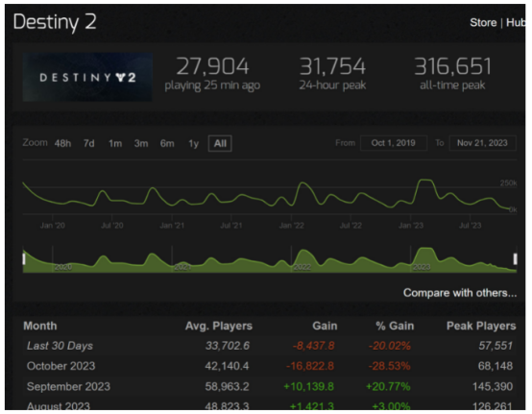Click the Jan '20 axis label
Viewport: 532px width, 414px height.
click(x=53, y=226)
